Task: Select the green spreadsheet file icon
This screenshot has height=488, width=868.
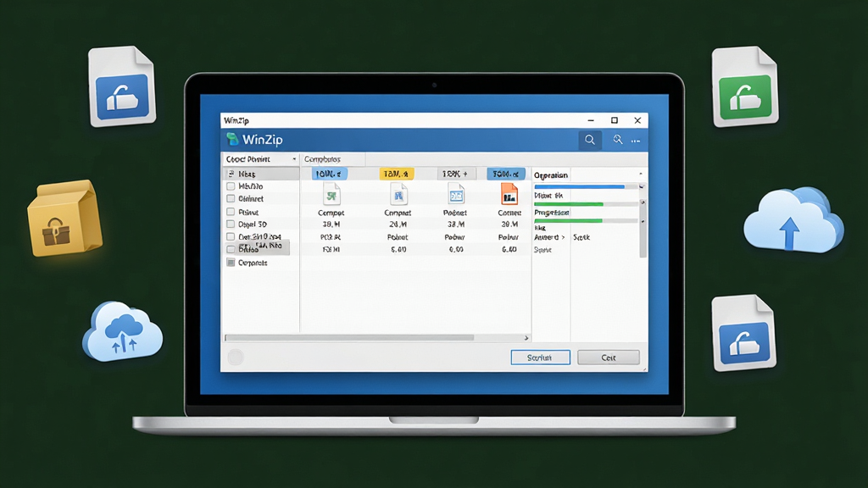Action: 331,194
